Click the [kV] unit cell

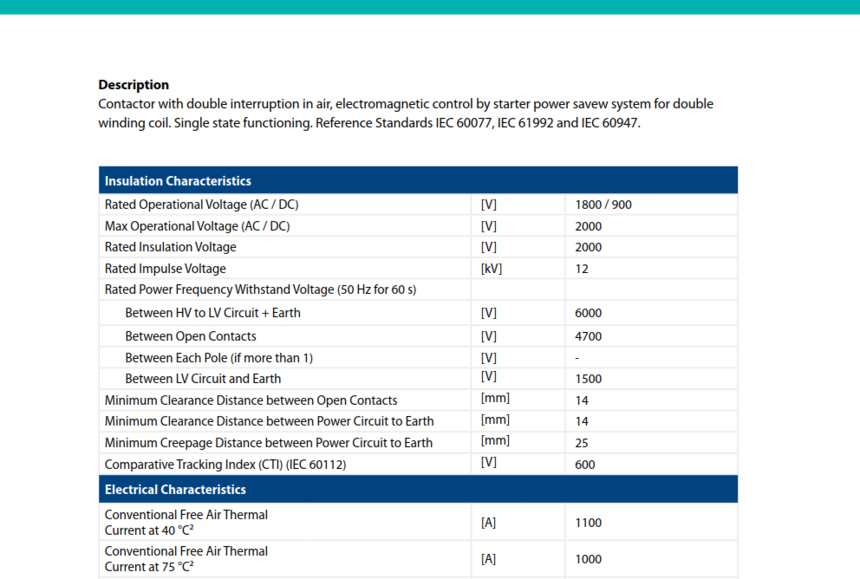pyautogui.click(x=491, y=269)
